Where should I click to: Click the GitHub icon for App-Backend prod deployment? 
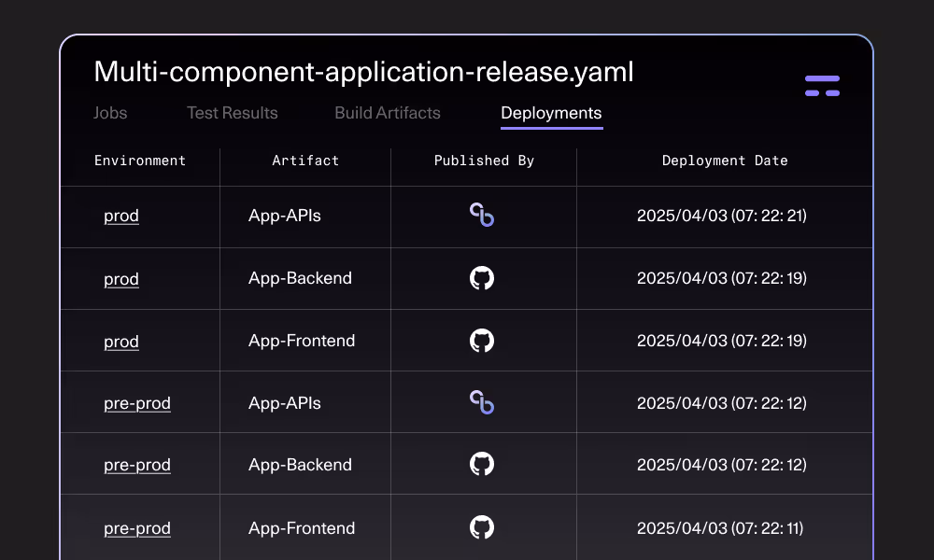(483, 278)
